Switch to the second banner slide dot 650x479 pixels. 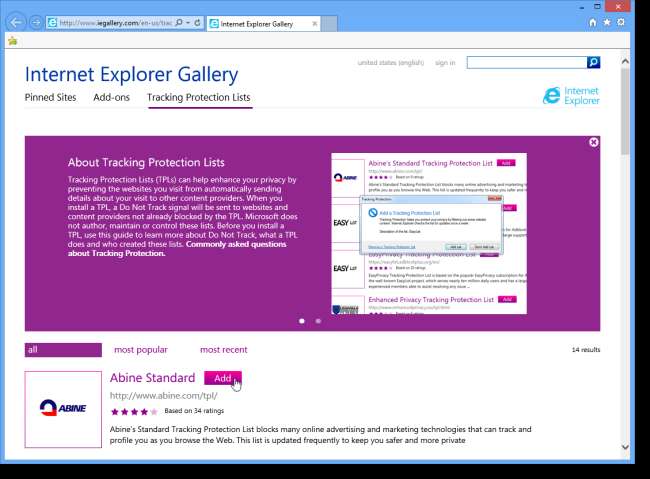[318, 321]
